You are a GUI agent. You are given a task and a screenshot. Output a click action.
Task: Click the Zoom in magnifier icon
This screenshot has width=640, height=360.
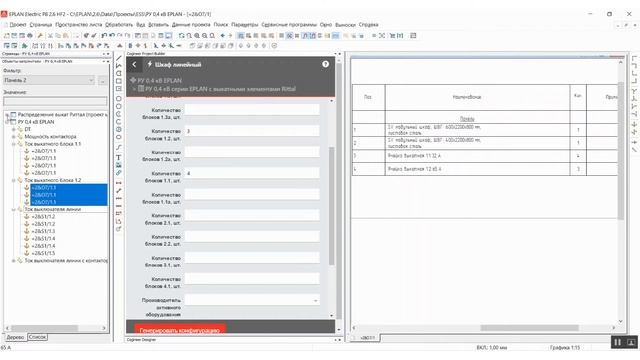(x=197, y=36)
